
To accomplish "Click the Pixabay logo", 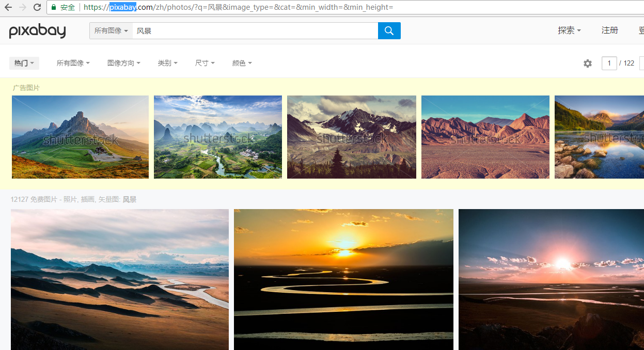I will [37, 31].
